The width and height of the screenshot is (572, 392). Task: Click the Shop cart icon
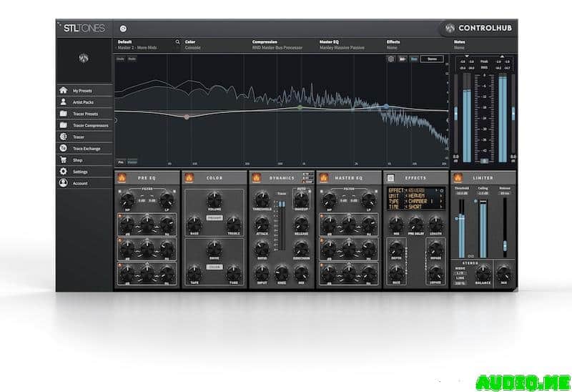tap(64, 160)
